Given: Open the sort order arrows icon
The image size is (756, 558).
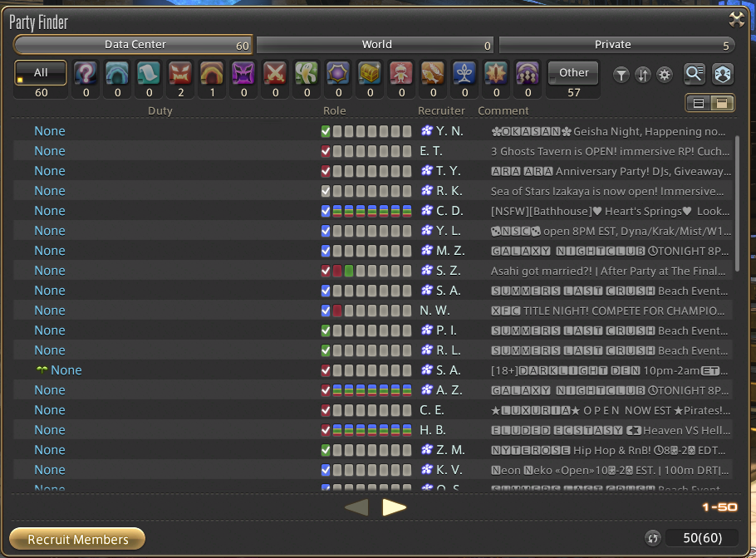Looking at the screenshot, I should 643,75.
